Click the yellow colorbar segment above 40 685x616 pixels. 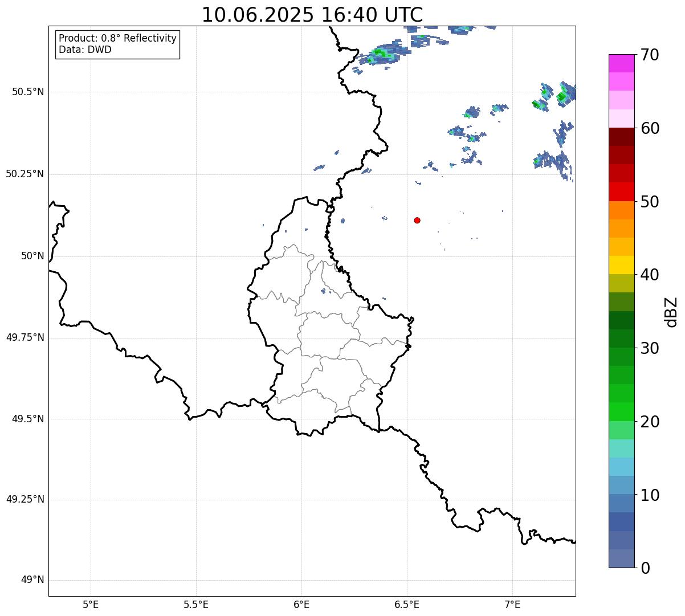coord(622,265)
